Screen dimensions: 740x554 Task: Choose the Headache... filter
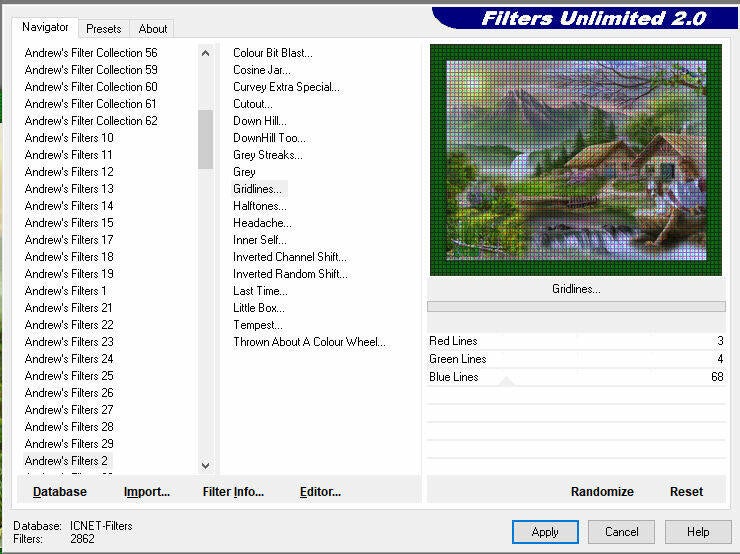click(262, 223)
